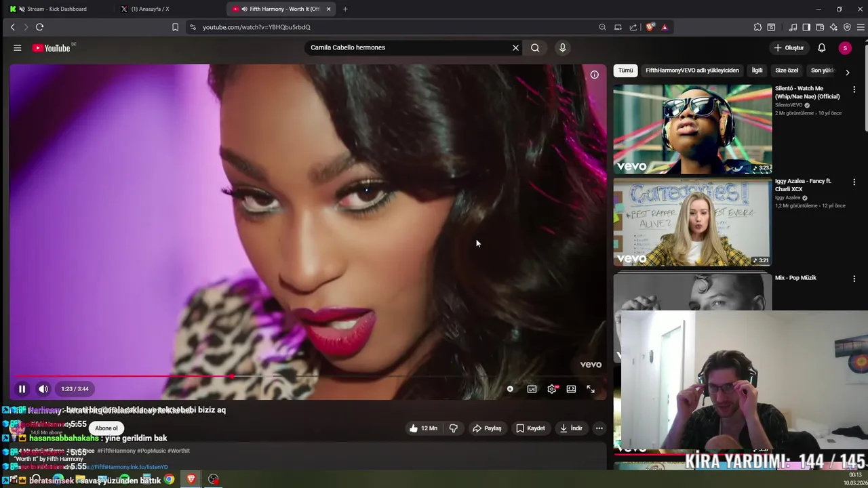The image size is (868, 488).
Task: Pause the video playback
Action: tap(22, 389)
